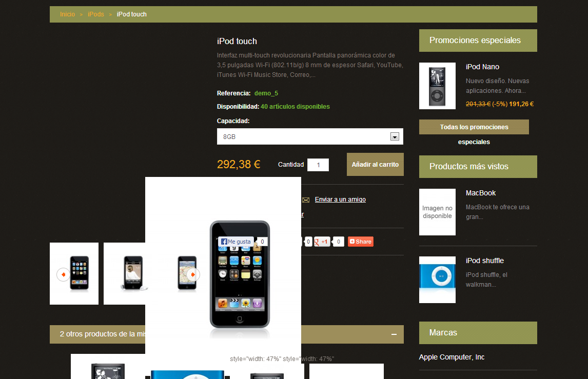Open iPod shuffle product image

pos(437,280)
